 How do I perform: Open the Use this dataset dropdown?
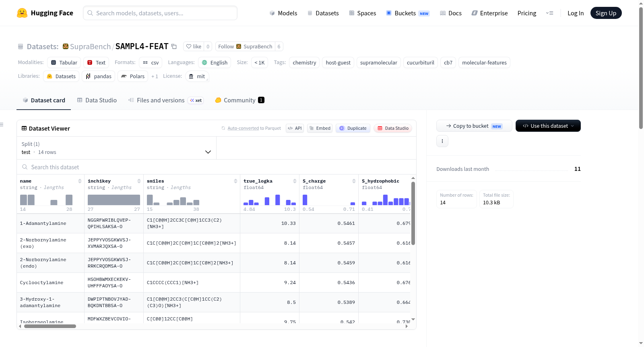pyautogui.click(x=548, y=126)
